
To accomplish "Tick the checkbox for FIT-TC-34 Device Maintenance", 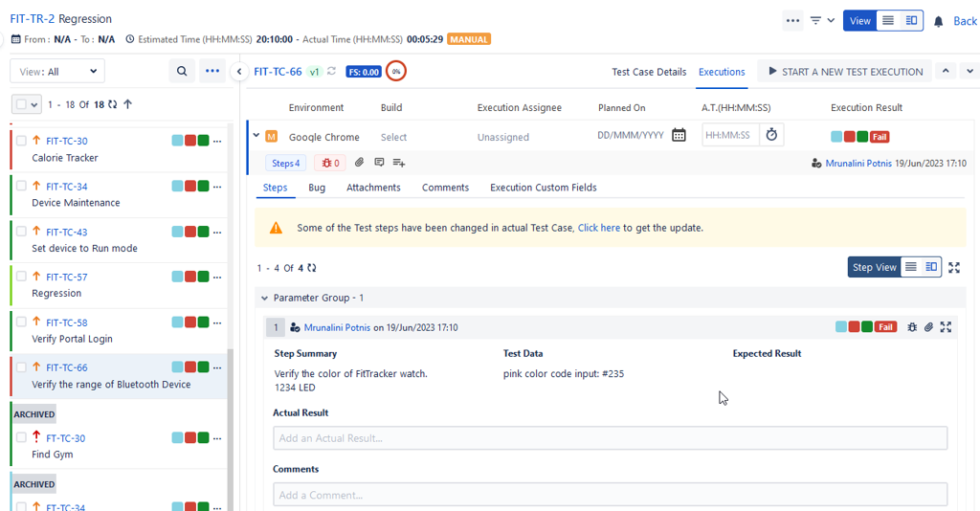I will click(21, 186).
